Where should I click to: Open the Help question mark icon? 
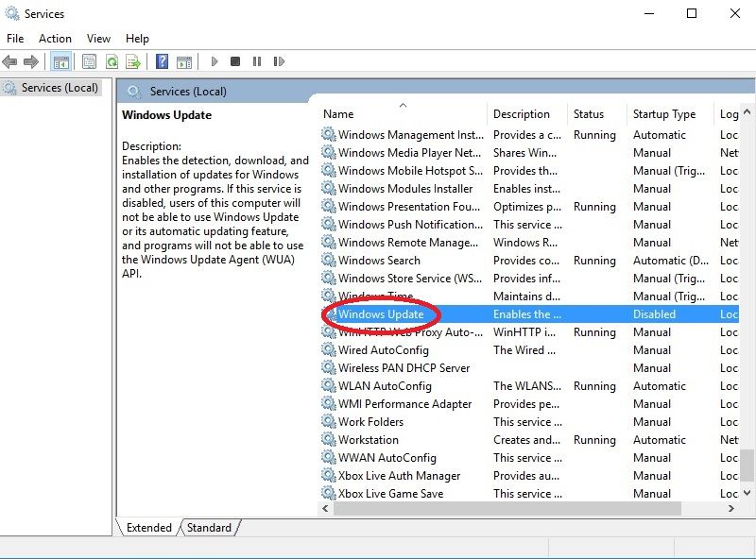163,61
